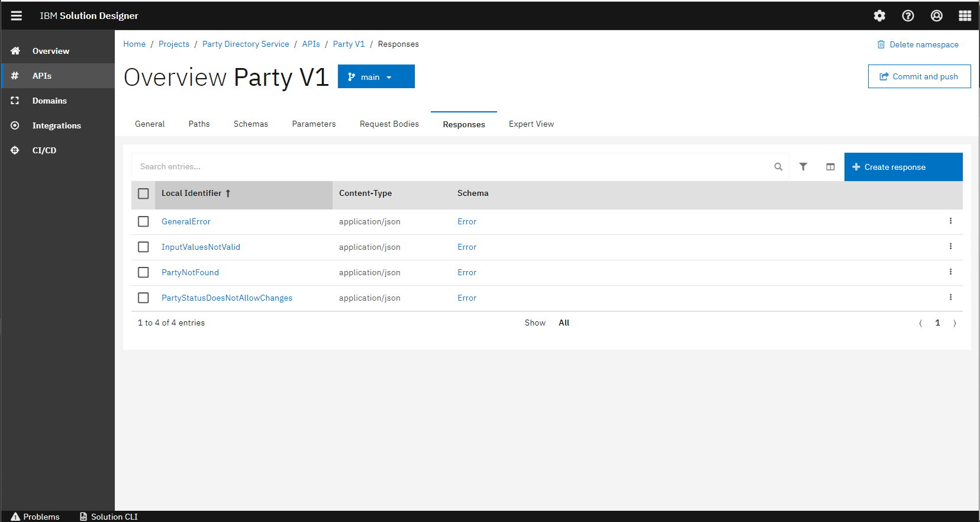Open row actions menu for GeneralError
The width and height of the screenshot is (980, 522).
(x=950, y=221)
